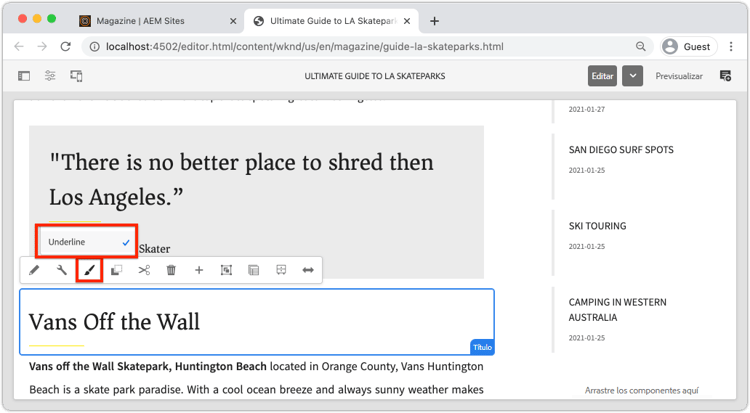Click the Group icon in component toolbar
750x413 pixels.
pyautogui.click(x=226, y=270)
